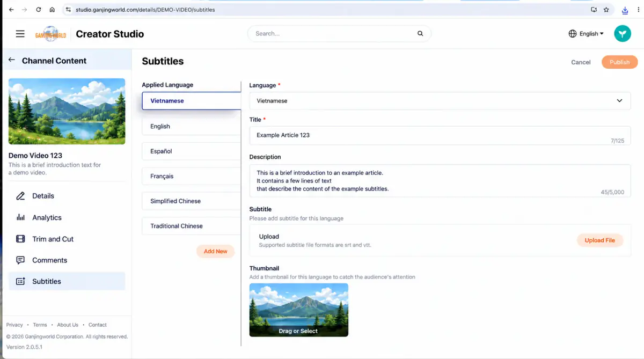Screen dimensions: 644x359
Task: Click the Version 2.0.5.1 text
Action: pos(24,347)
